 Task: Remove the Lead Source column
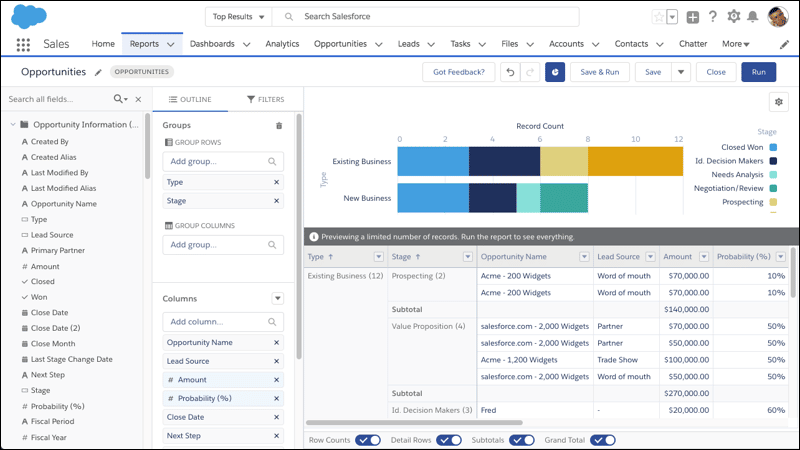[x=277, y=361]
